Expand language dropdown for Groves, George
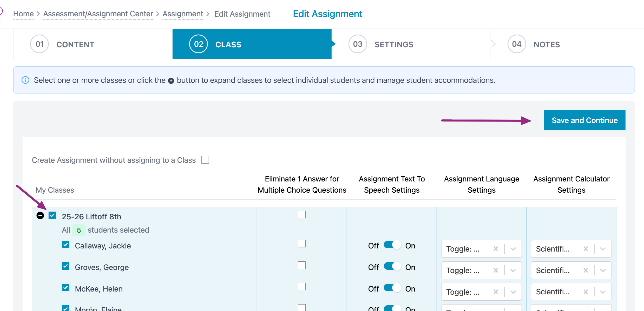Image resolution: width=644 pixels, height=311 pixels. tap(513, 270)
